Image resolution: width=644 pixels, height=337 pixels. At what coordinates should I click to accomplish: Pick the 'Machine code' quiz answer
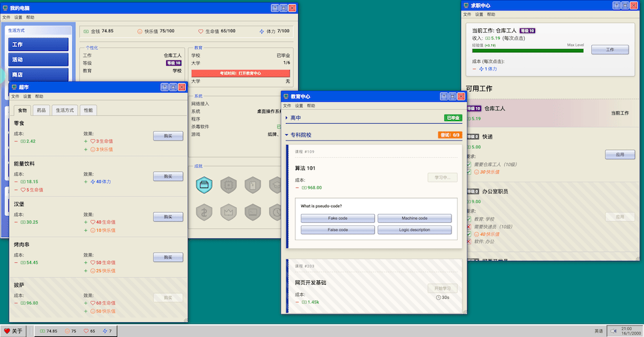[x=414, y=218]
